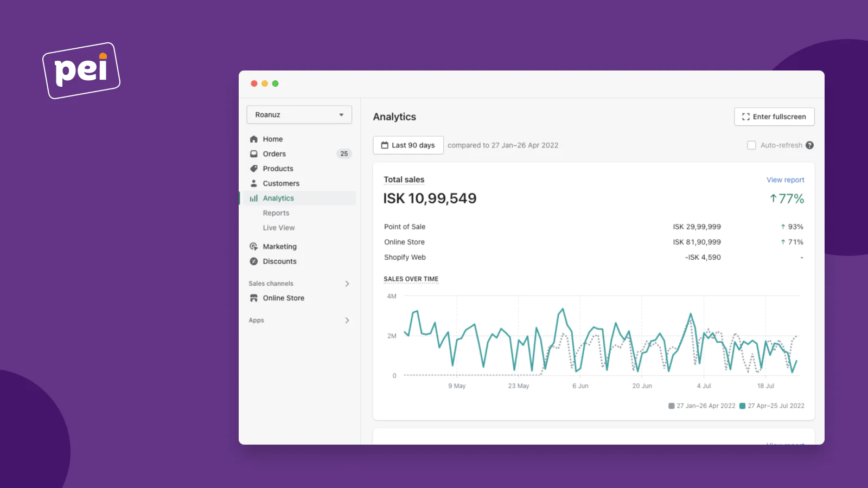Expand the Apps section chevron
Viewport: 868px width, 488px height.
click(x=347, y=320)
